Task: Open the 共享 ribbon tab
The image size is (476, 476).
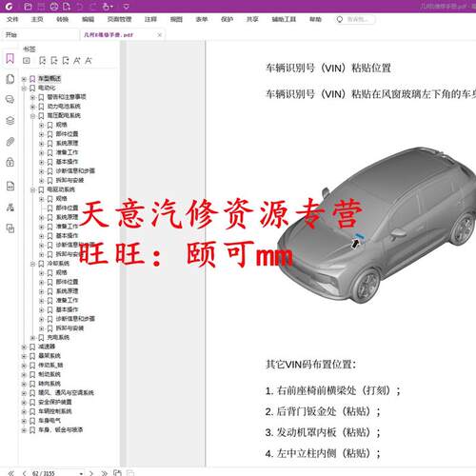Action: coord(252,19)
